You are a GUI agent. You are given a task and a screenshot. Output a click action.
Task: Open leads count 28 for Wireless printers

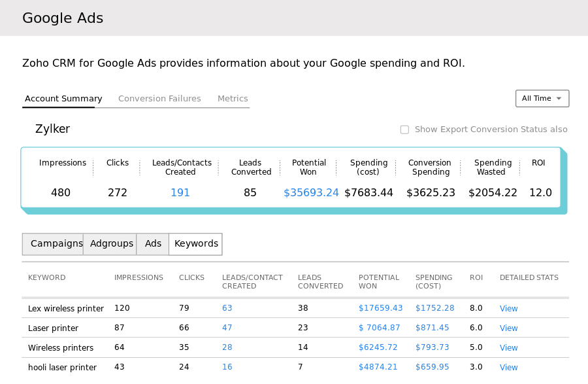click(x=227, y=347)
